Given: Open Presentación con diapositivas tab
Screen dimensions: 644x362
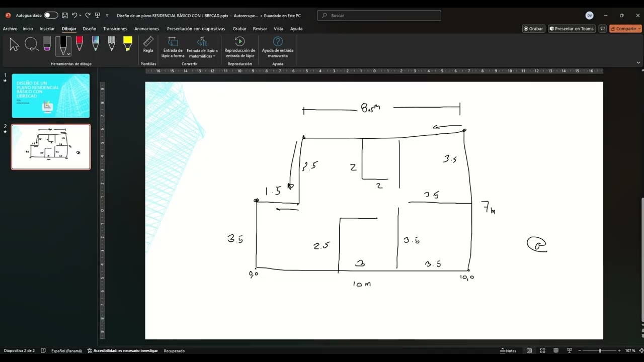Looking at the screenshot, I should (x=196, y=29).
